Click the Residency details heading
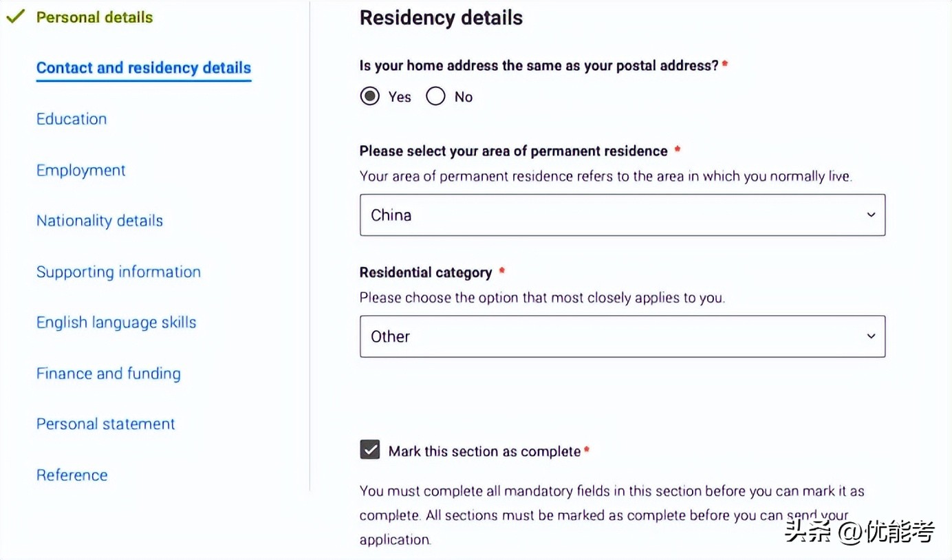Screen dimensions: 952x560 441,18
